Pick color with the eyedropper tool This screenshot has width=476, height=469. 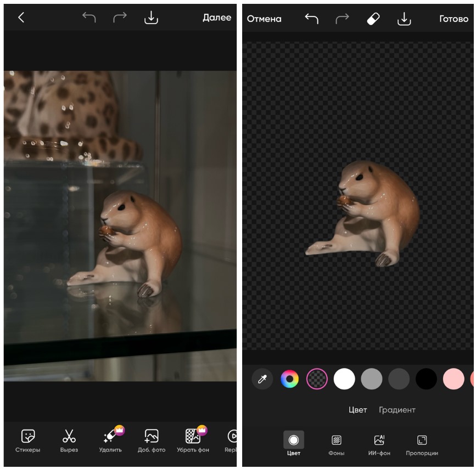click(x=262, y=379)
